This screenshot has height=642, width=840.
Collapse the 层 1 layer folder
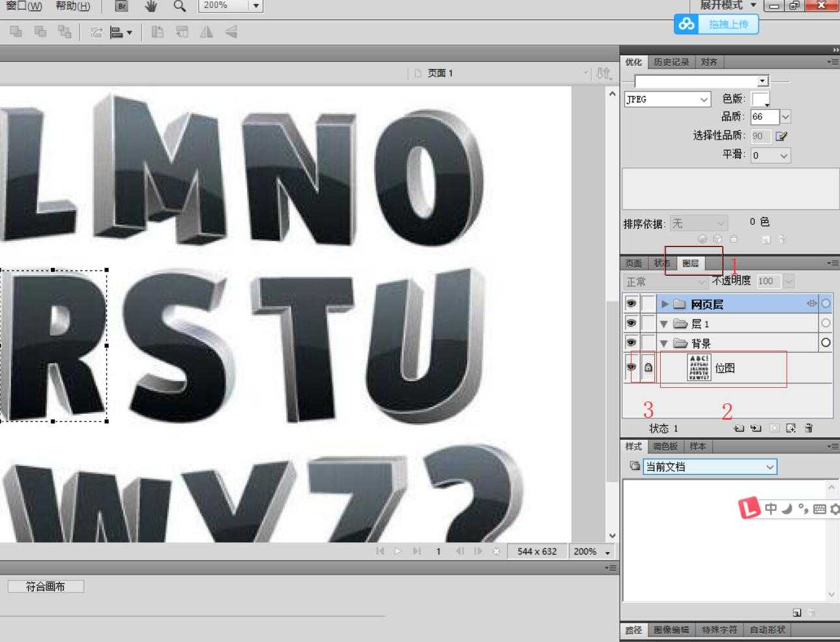[x=664, y=324]
